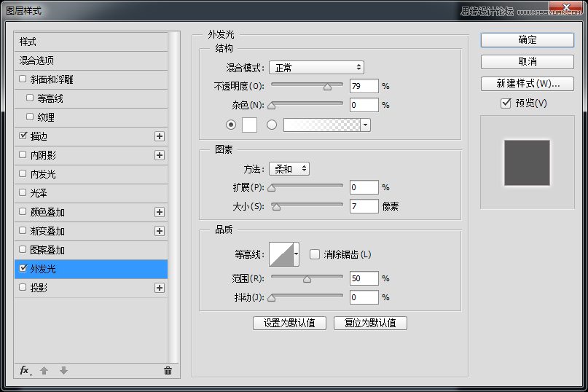The width and height of the screenshot is (588, 392).
Task: Click the 设置为默认值 button
Action: click(289, 323)
